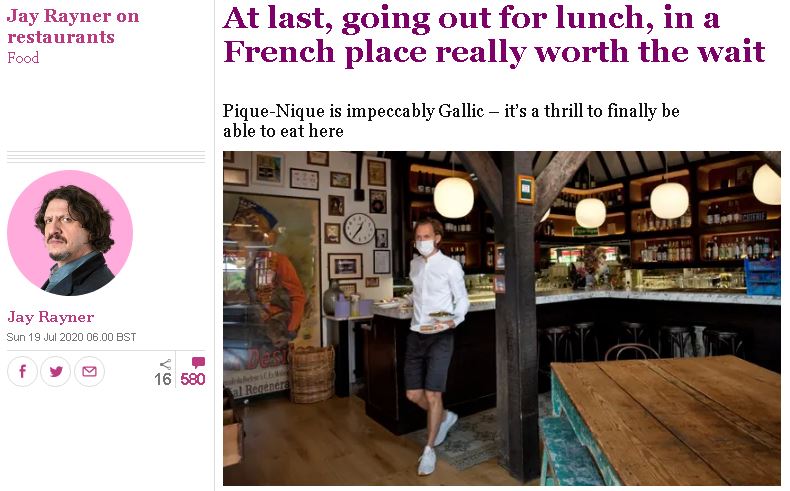Viewport: 790px width, 491px height.
Task: Click the standfirst text about Pique-Nique
Action: (x=451, y=120)
